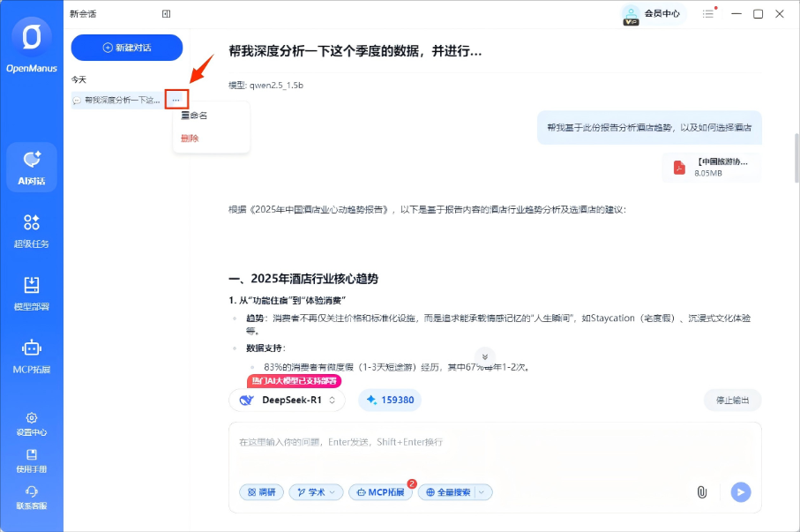Select 删除 to delete the conversation

(x=188, y=138)
